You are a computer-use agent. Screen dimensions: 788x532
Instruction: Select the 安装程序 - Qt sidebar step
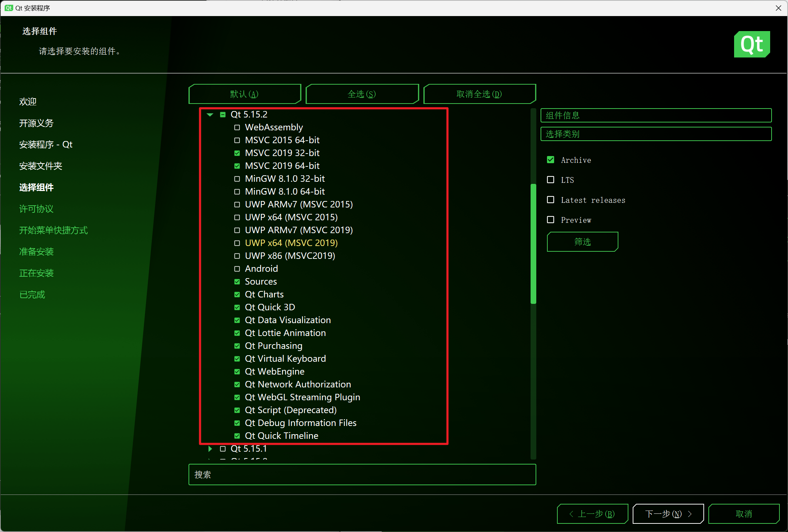pos(46,145)
